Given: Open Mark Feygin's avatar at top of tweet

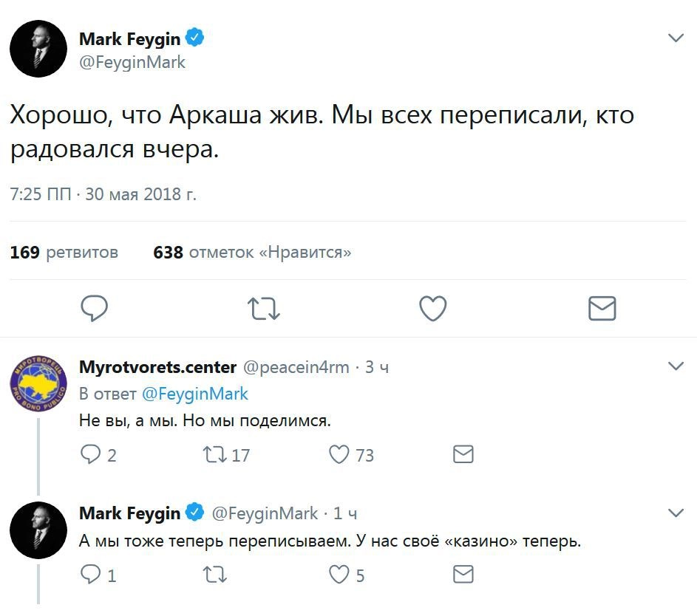Looking at the screenshot, I should coord(38,49).
